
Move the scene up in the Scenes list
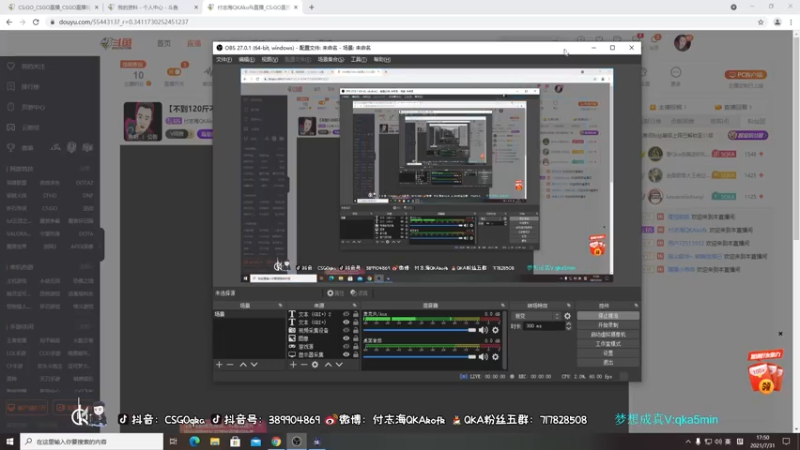click(x=243, y=365)
